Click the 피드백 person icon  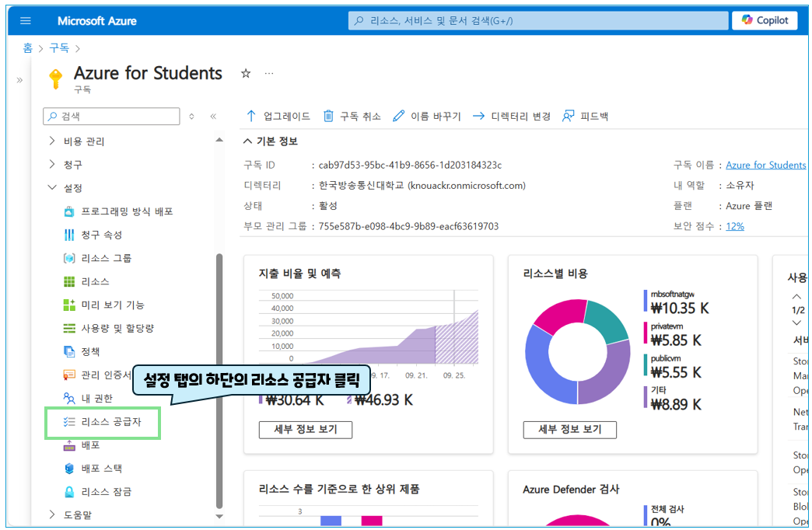(568, 116)
